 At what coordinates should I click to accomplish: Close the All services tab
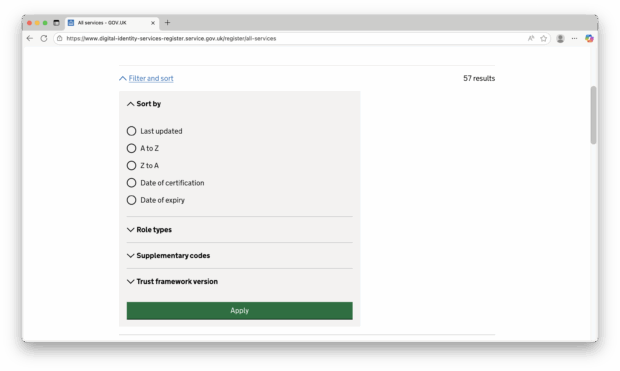click(153, 23)
